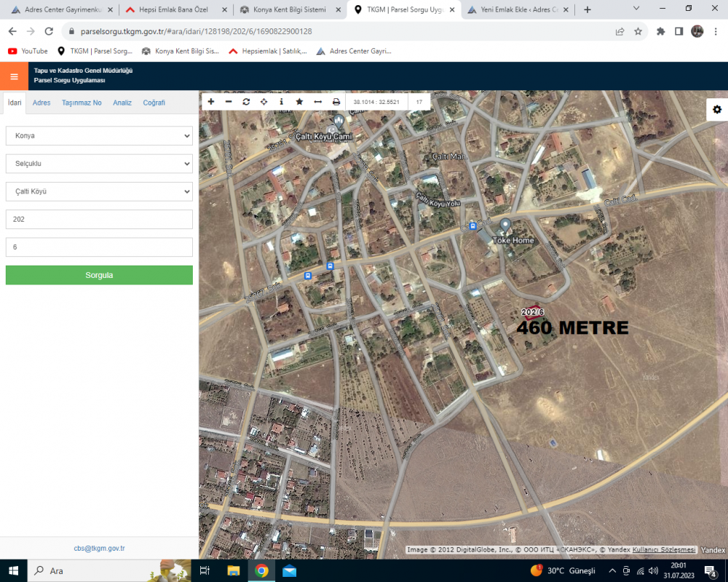Switch to the Taşınmaz No tab
The height and width of the screenshot is (582, 728).
click(82, 103)
